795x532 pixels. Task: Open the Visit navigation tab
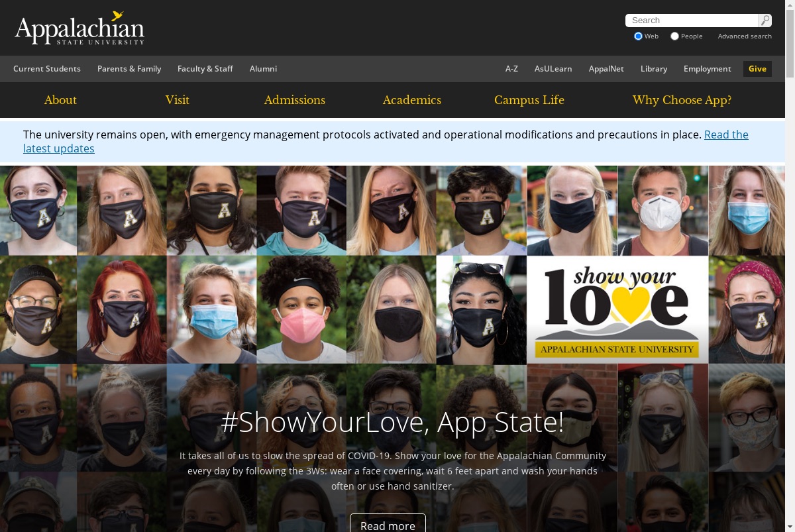[x=177, y=100]
